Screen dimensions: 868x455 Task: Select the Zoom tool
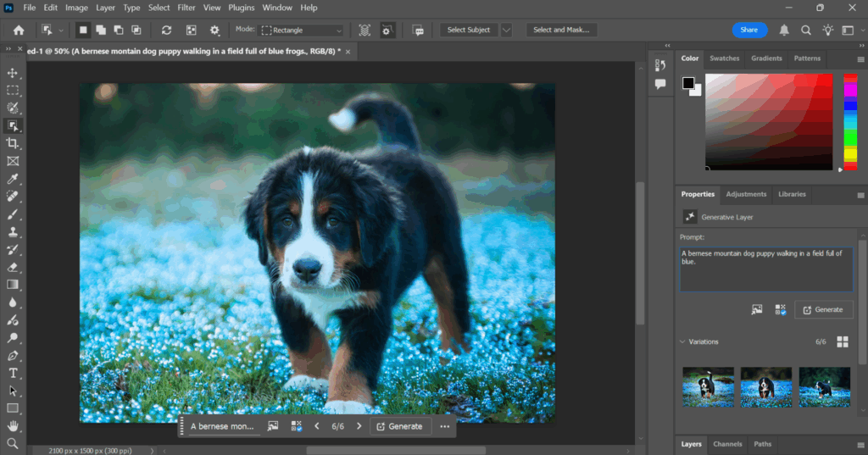click(13, 443)
